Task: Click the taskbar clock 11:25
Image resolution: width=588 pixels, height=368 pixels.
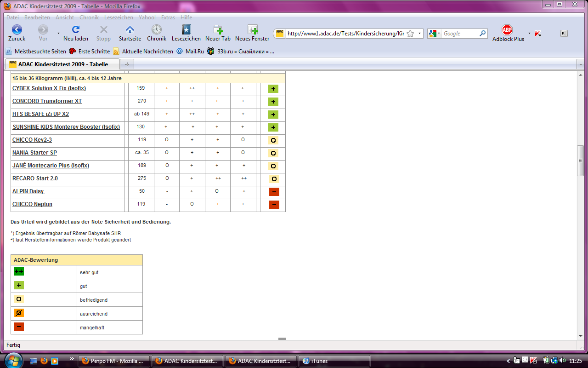Action: (576, 361)
